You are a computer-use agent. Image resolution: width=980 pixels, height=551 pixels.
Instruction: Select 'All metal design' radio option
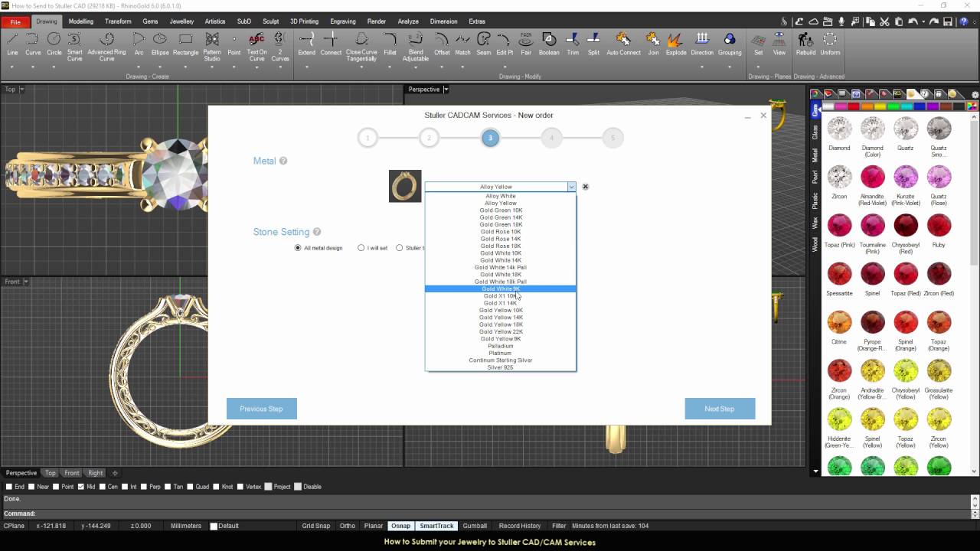coord(298,248)
